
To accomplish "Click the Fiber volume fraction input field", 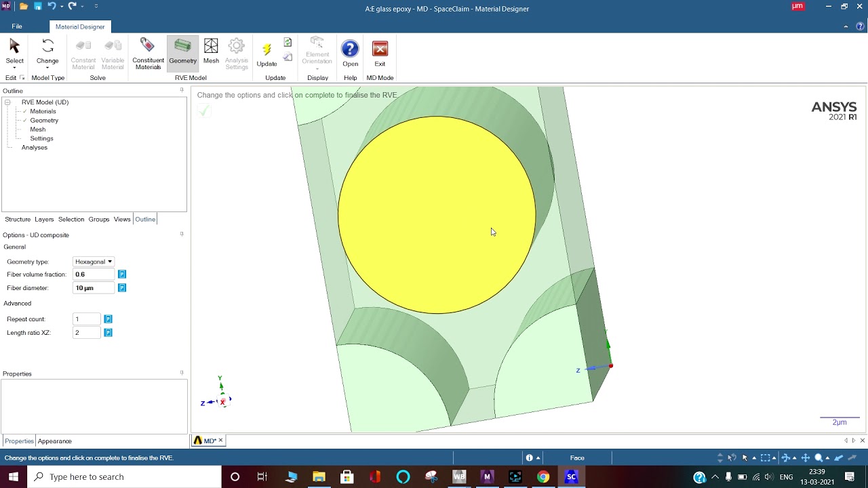I will coord(94,274).
